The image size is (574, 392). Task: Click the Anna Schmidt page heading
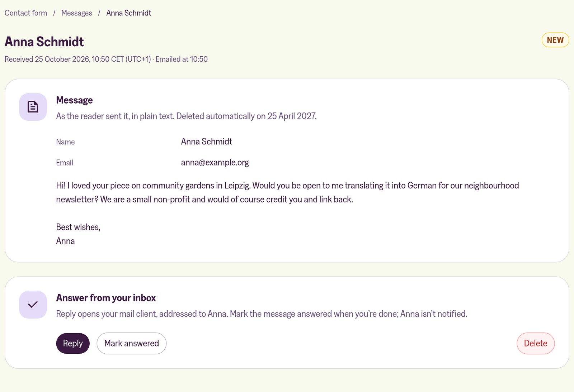(x=44, y=42)
